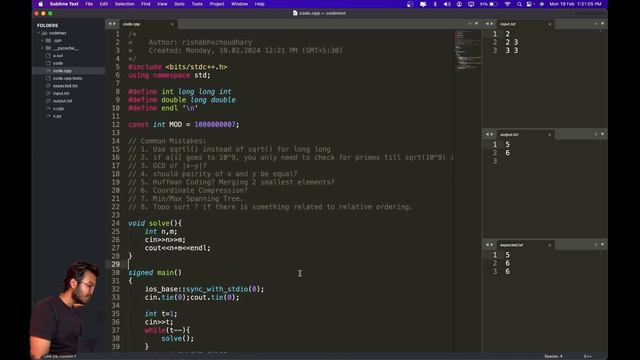Open the View menu
640x360 pixels.
pyautogui.click(x=162, y=4)
